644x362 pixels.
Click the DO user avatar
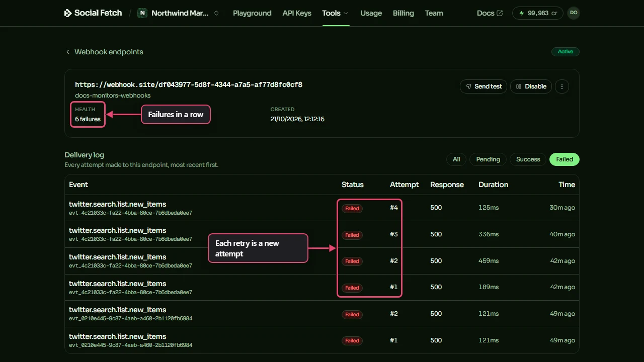click(x=574, y=13)
